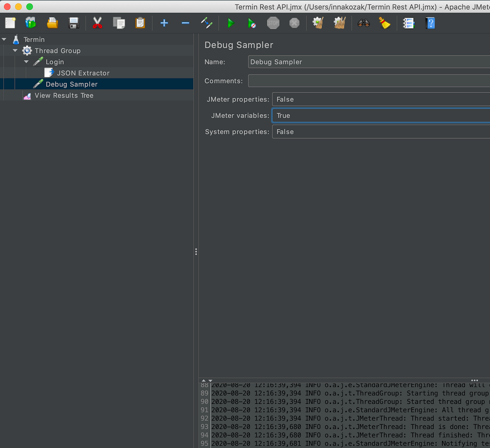This screenshot has height=448, width=490.
Task: Stop the running test
Action: click(x=273, y=23)
